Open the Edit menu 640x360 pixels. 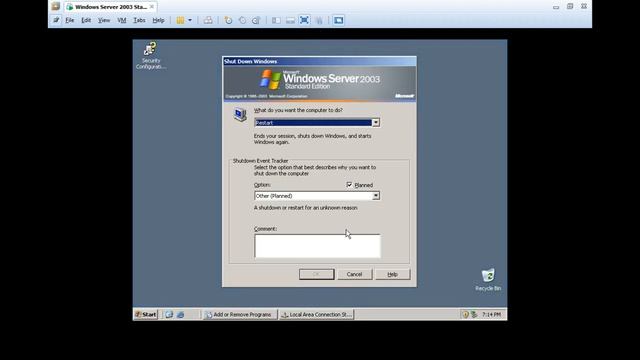[86, 20]
